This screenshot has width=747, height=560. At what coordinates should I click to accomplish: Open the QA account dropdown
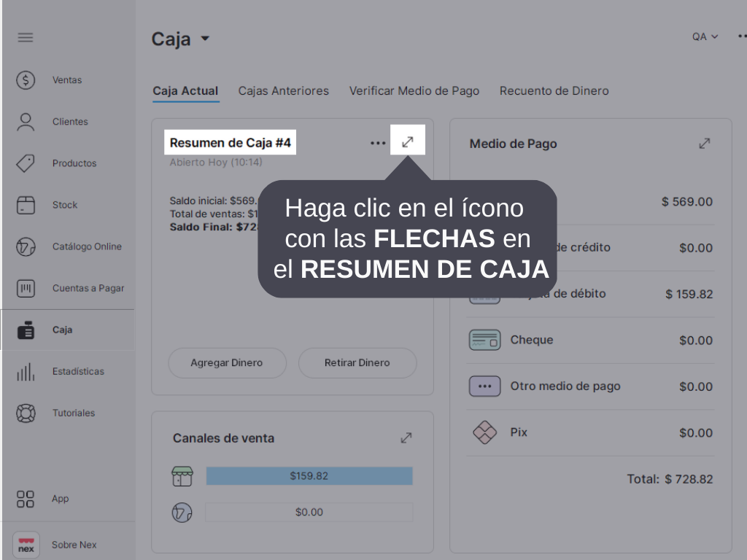pos(705,36)
